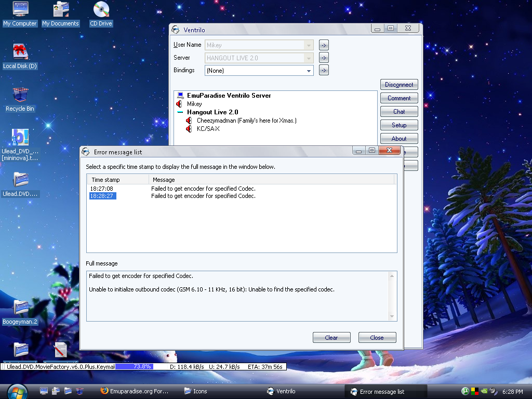Switch to the Icons folder taskbar button
This screenshot has width=532, height=399.
click(x=196, y=391)
